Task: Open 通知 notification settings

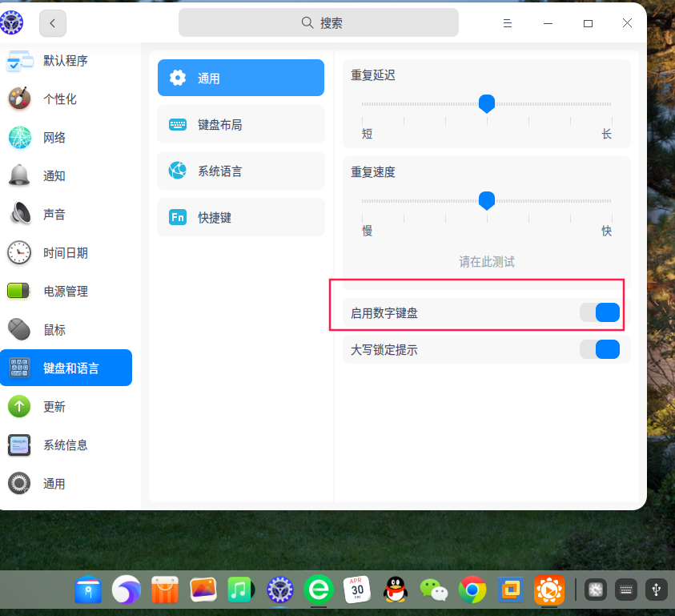Action: coord(66,175)
